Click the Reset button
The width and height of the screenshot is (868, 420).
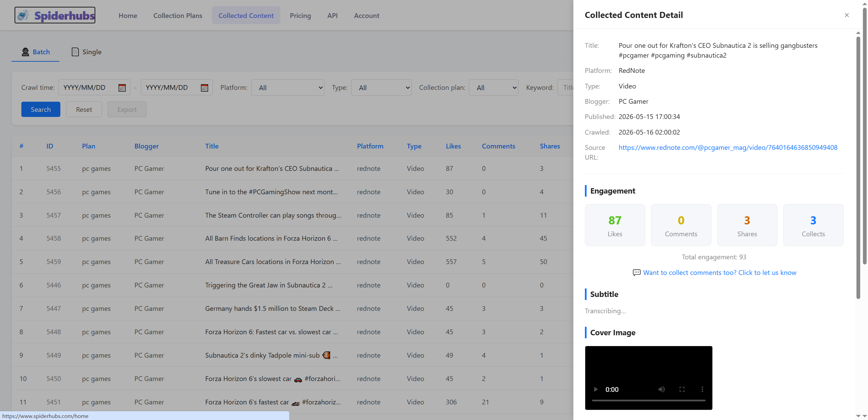click(x=84, y=109)
